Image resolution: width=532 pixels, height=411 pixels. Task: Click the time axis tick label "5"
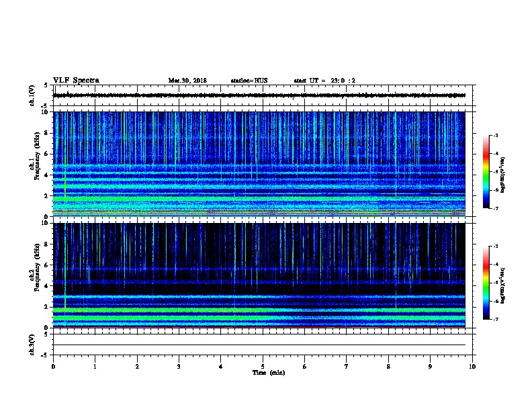(263, 366)
